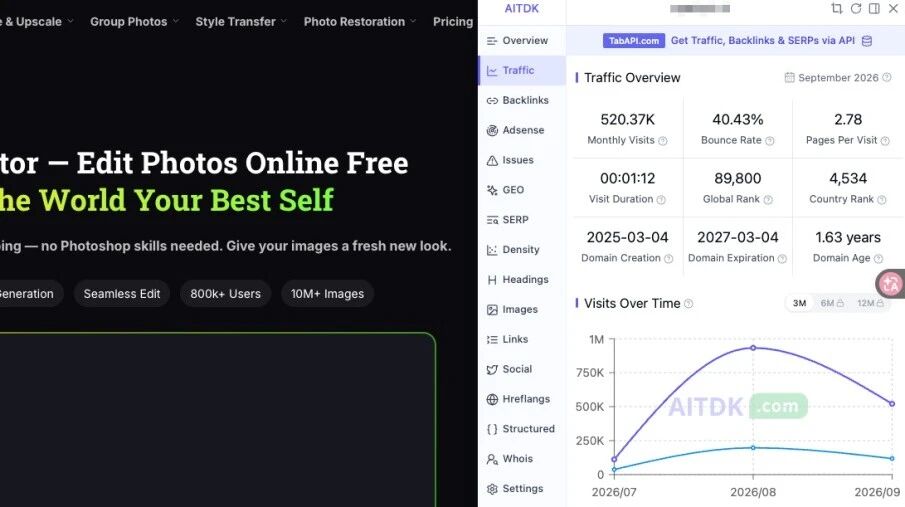Open the Density sidebar item
Viewport: 905px width, 507px height.
(522, 249)
